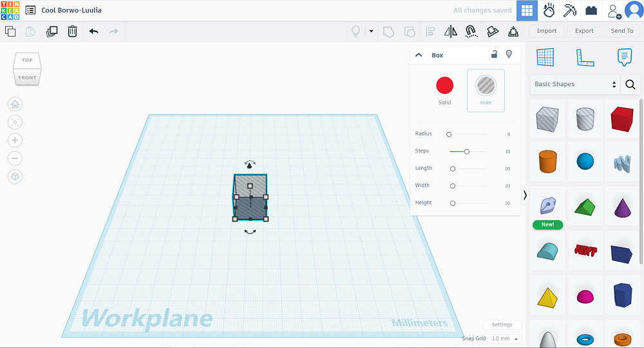Click the Steps slider handle
The width and height of the screenshot is (644, 348).
[x=467, y=151]
